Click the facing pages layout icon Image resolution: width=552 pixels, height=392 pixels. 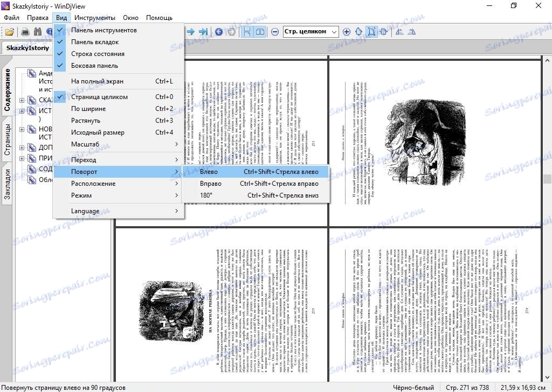(260, 32)
